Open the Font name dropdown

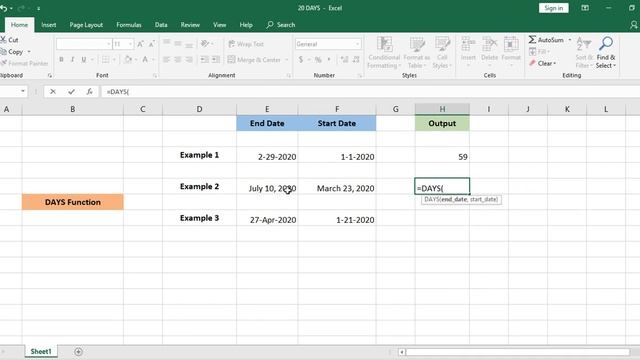pyautogui.click(x=109, y=44)
